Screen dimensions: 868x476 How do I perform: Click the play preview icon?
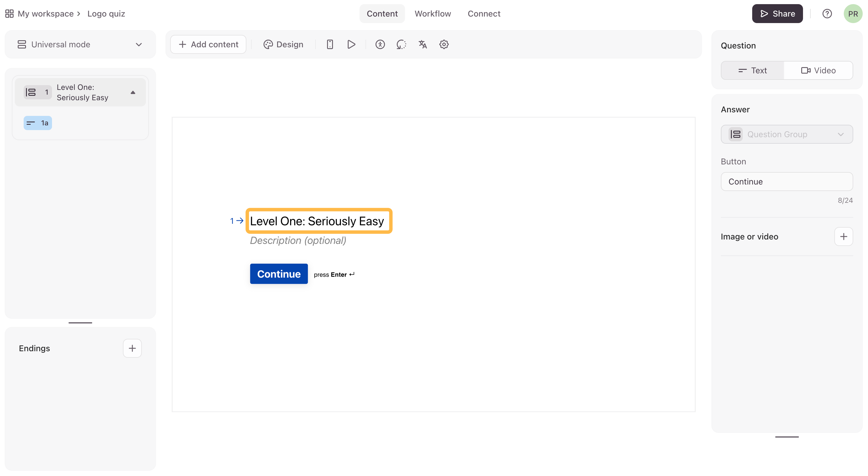click(351, 45)
